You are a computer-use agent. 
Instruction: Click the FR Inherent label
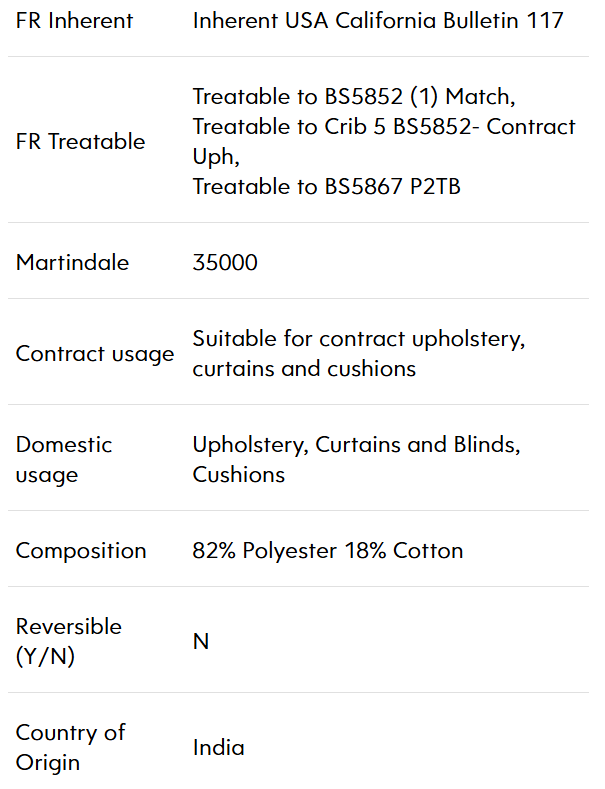tap(74, 21)
